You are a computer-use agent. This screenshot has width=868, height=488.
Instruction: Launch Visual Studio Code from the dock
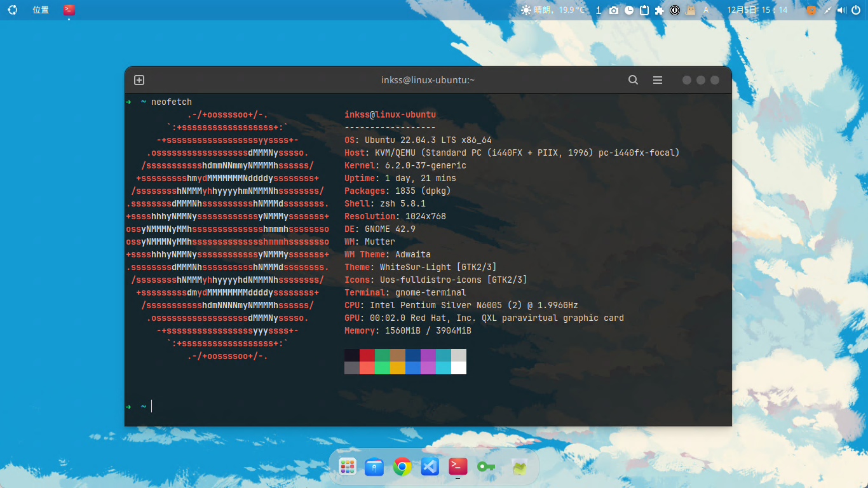(x=430, y=467)
